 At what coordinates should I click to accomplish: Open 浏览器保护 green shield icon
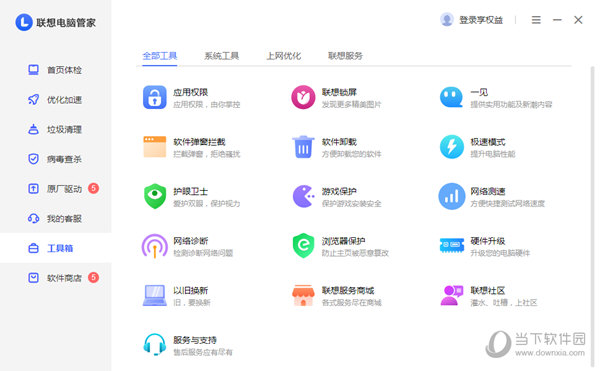point(303,246)
